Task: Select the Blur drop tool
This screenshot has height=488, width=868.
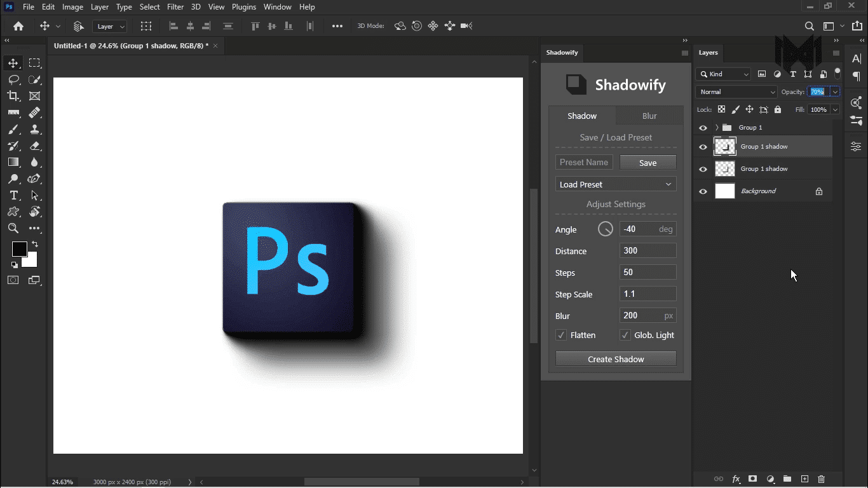Action: pos(34,162)
